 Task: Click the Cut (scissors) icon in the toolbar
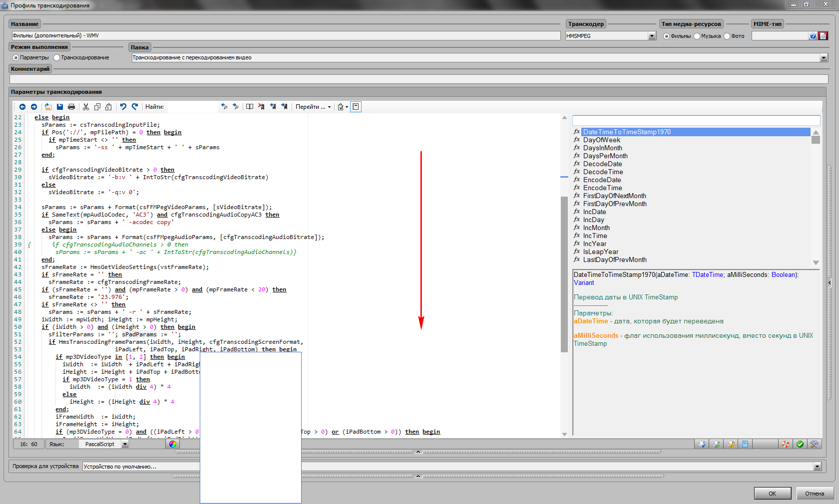point(86,107)
